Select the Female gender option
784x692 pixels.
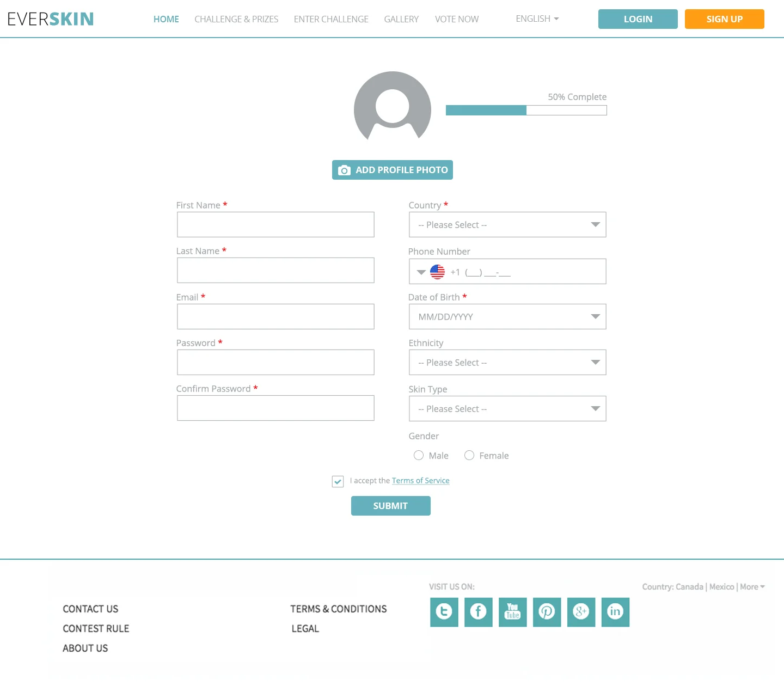pos(469,455)
